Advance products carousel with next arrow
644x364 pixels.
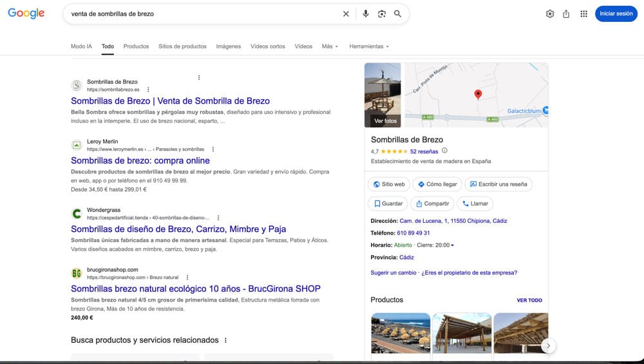548,346
